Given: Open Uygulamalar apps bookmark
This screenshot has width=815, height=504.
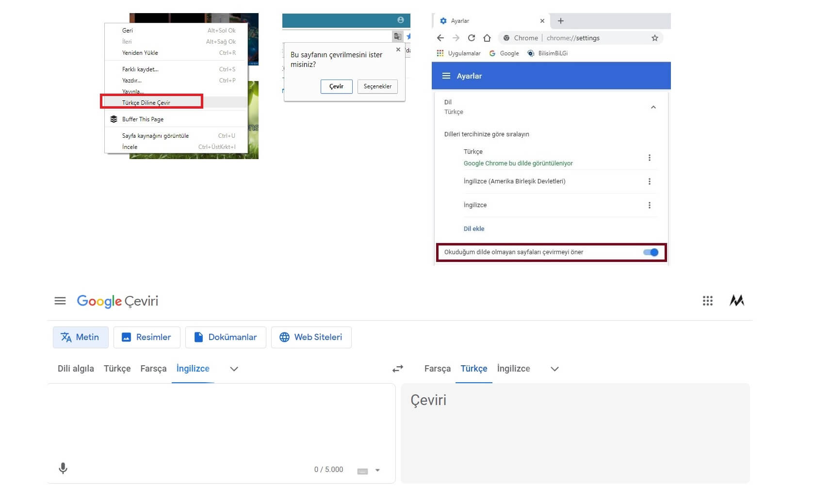Looking at the screenshot, I should coord(458,53).
